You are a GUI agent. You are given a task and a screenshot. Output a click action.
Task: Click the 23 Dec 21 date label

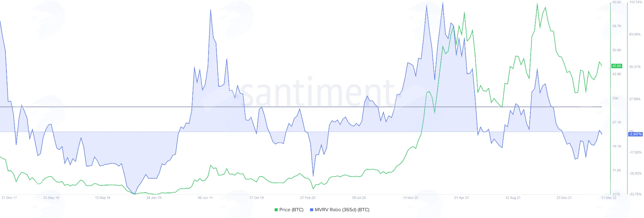(x=564, y=198)
